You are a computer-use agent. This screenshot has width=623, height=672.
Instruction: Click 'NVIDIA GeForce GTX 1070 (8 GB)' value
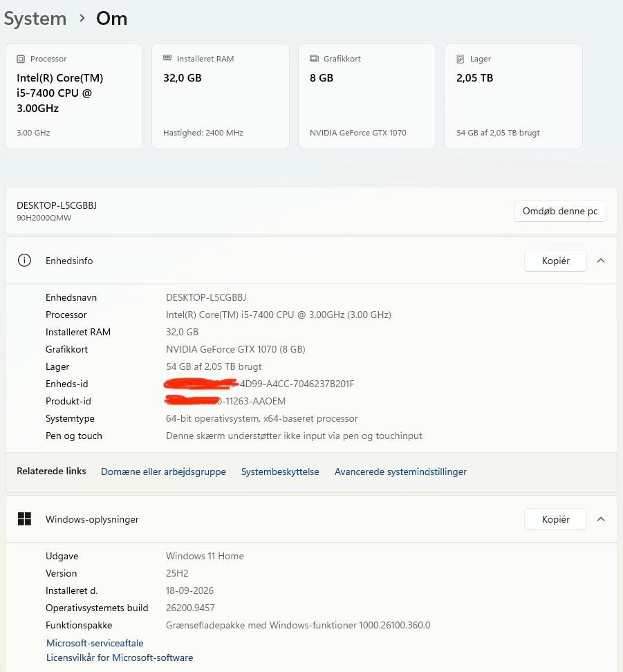click(235, 349)
